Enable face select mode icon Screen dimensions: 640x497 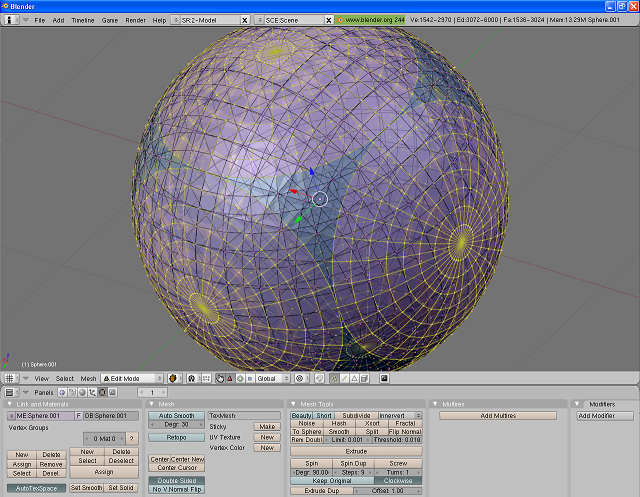(x=354, y=378)
